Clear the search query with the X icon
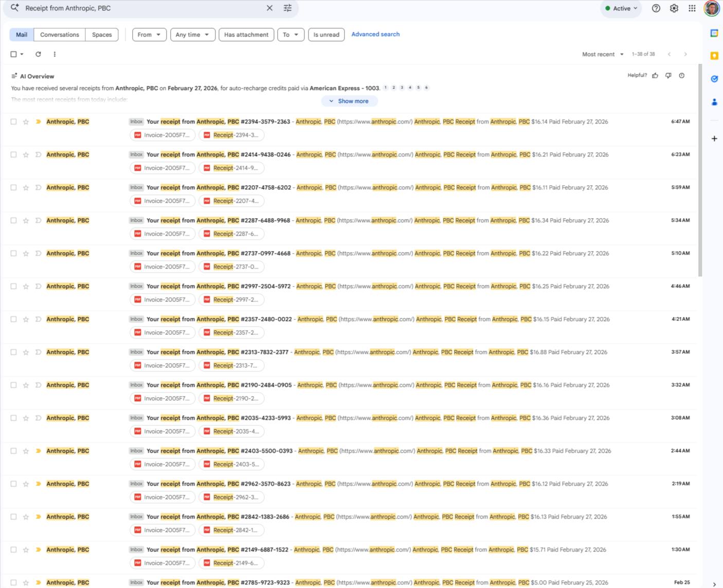723x588 pixels. tap(269, 8)
